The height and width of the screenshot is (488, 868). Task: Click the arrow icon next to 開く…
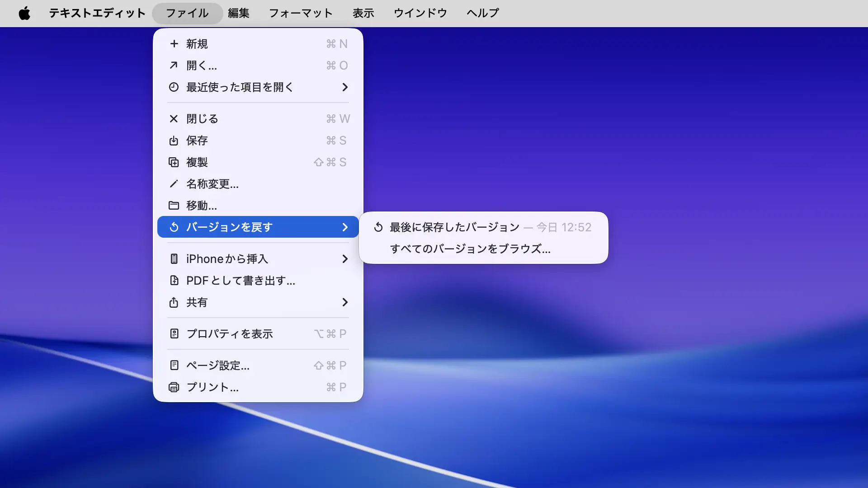pyautogui.click(x=174, y=66)
